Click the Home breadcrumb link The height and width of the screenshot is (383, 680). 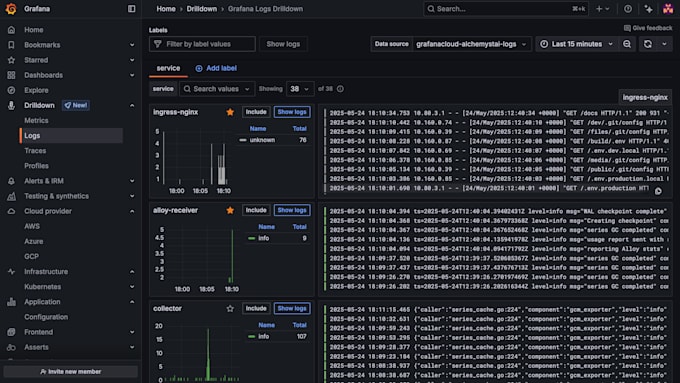pos(166,9)
